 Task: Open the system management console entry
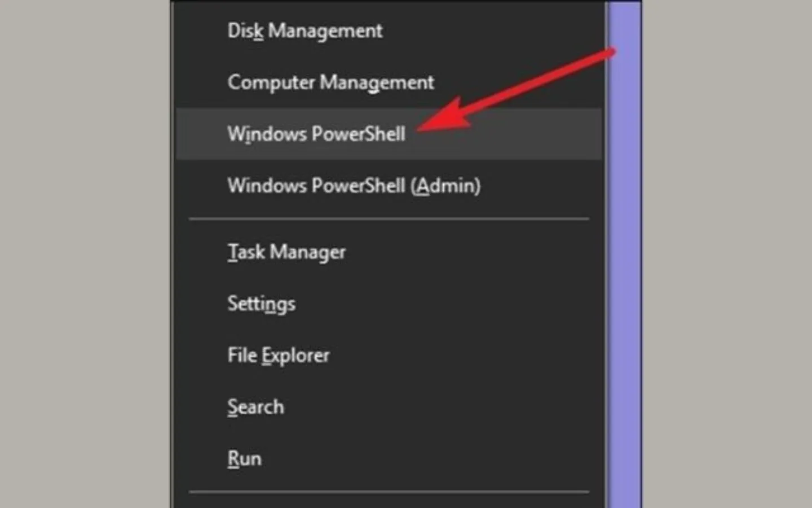tap(330, 82)
